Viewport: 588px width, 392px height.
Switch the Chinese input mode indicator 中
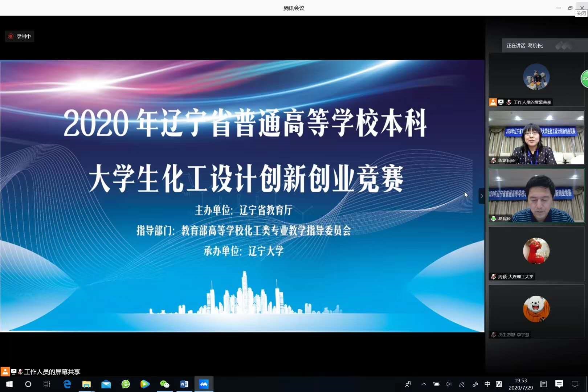[x=487, y=384]
